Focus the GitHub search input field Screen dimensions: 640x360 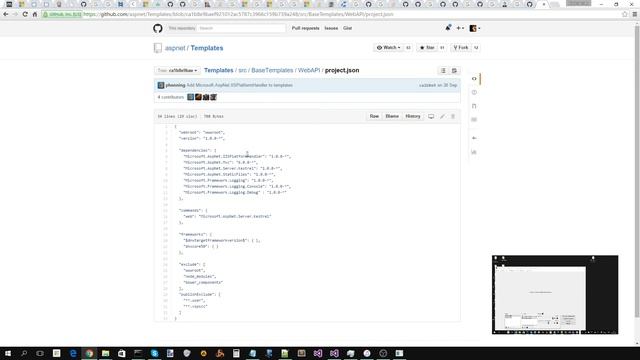tap(241, 28)
